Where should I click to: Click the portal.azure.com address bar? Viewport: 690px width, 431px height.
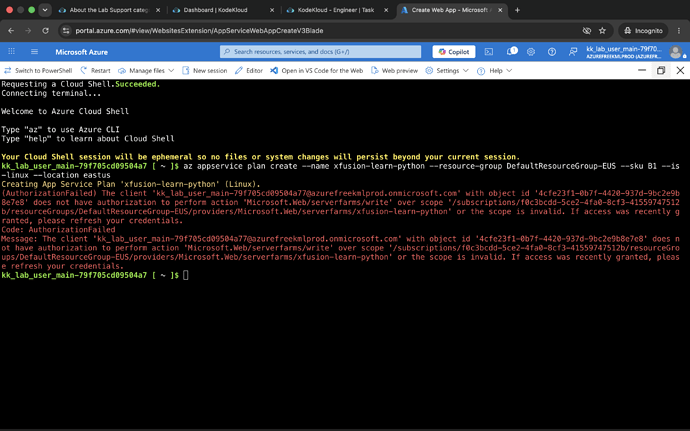point(199,30)
